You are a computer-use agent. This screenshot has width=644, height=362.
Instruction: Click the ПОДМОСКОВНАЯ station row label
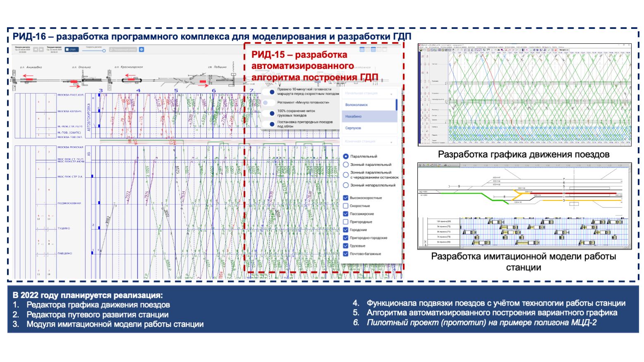[69, 203]
